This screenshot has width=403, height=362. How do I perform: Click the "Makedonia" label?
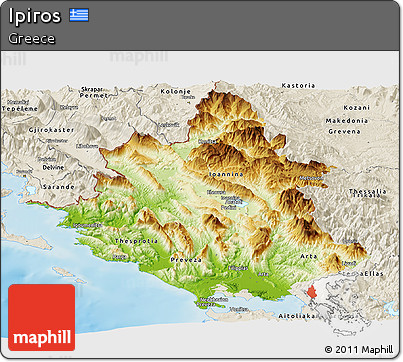click(x=347, y=121)
